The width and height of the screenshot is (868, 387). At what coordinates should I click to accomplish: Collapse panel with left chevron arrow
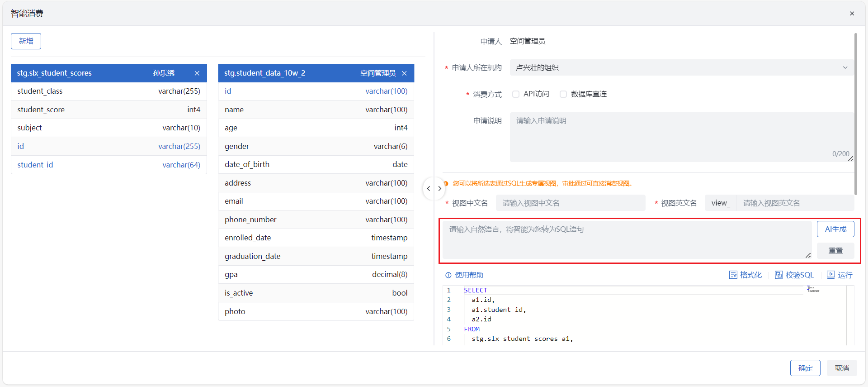point(429,189)
